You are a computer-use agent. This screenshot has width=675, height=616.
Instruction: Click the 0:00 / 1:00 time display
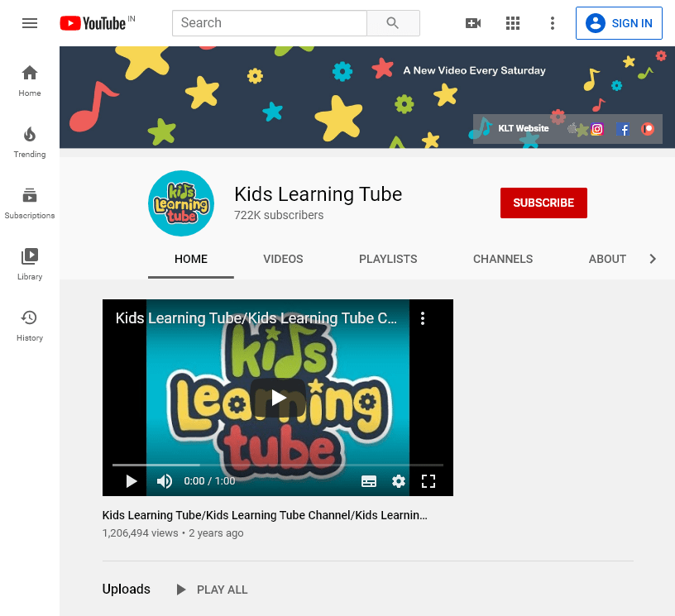209,481
